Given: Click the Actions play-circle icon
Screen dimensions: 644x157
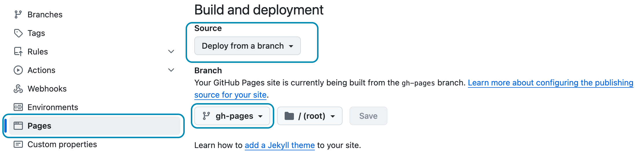Looking at the screenshot, I should click(x=18, y=70).
